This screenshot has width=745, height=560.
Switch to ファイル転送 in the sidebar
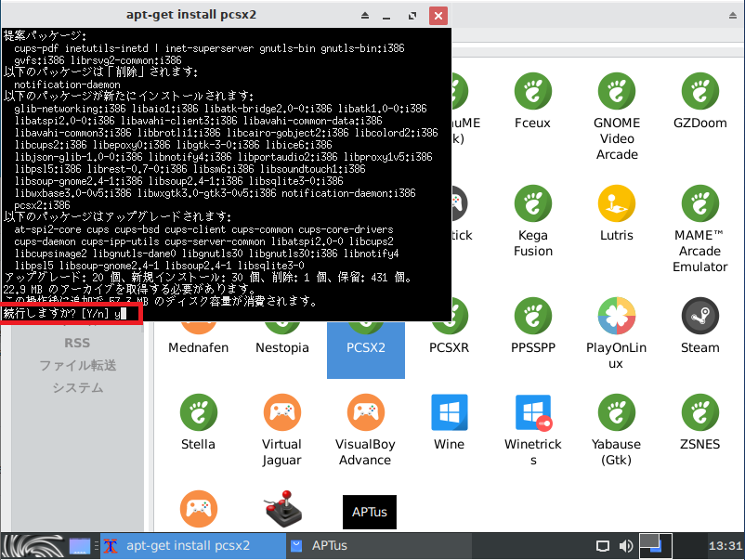pyautogui.click(x=77, y=365)
